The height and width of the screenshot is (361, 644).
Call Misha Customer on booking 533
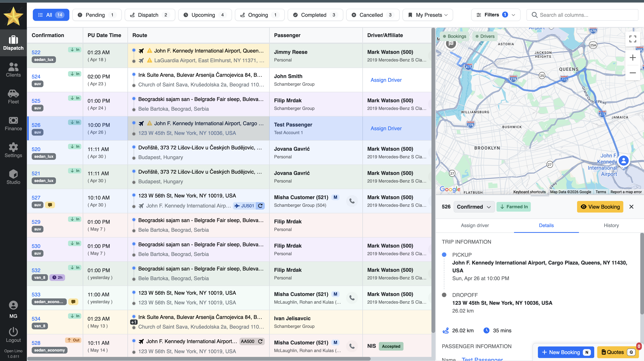click(352, 298)
